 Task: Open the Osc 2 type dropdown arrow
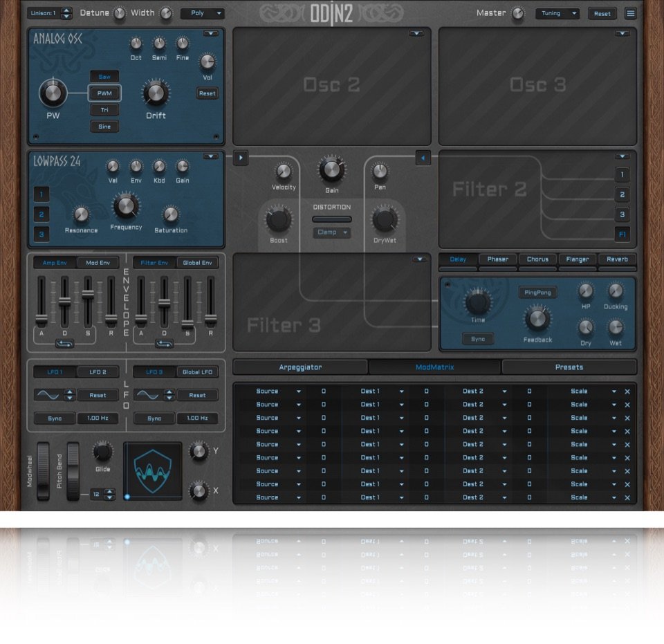pos(416,33)
